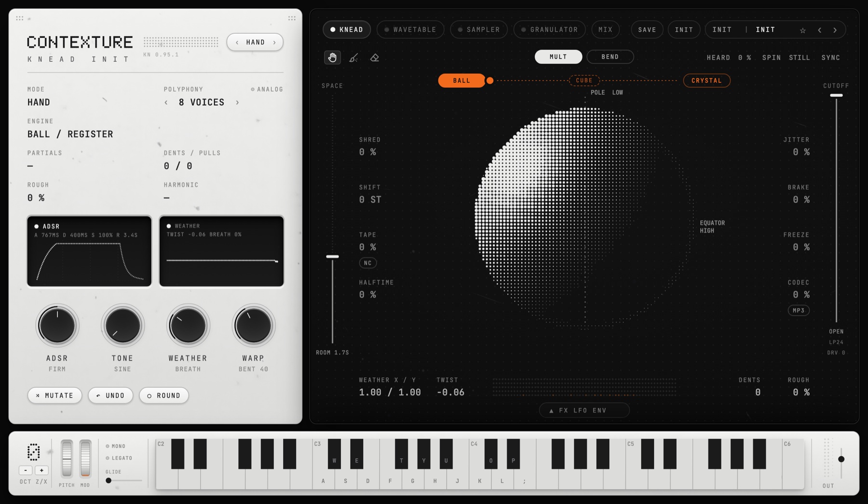Viewport: 868px width, 504px height.
Task: Raise octave with plus button
Action: [41, 470]
